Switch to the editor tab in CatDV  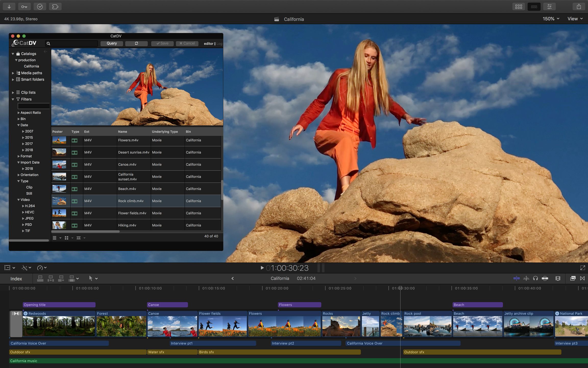pyautogui.click(x=209, y=43)
